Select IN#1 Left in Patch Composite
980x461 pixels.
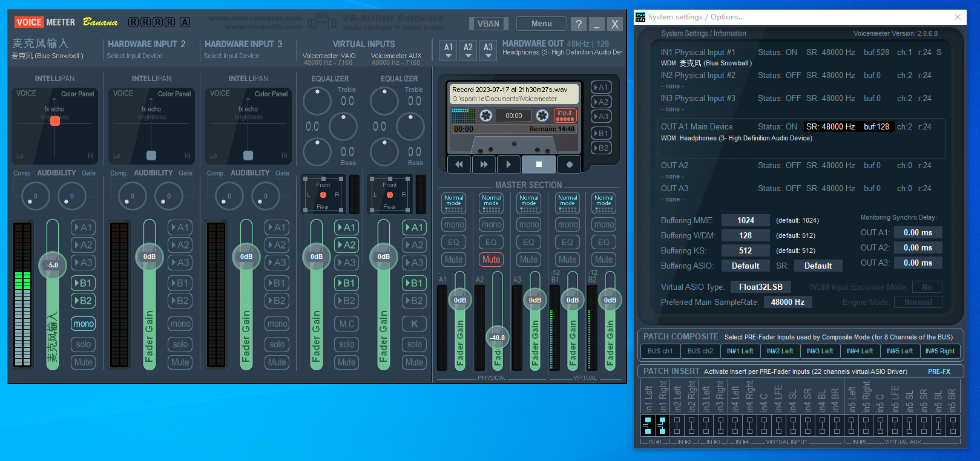pyautogui.click(x=740, y=351)
